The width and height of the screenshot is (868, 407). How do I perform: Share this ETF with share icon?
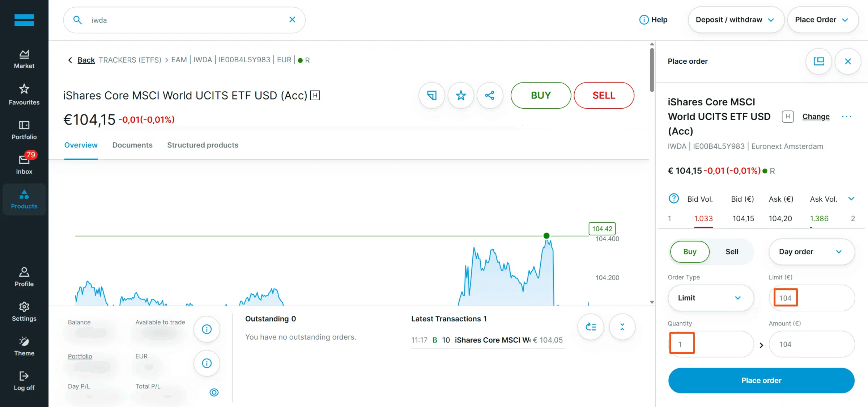[x=490, y=95]
